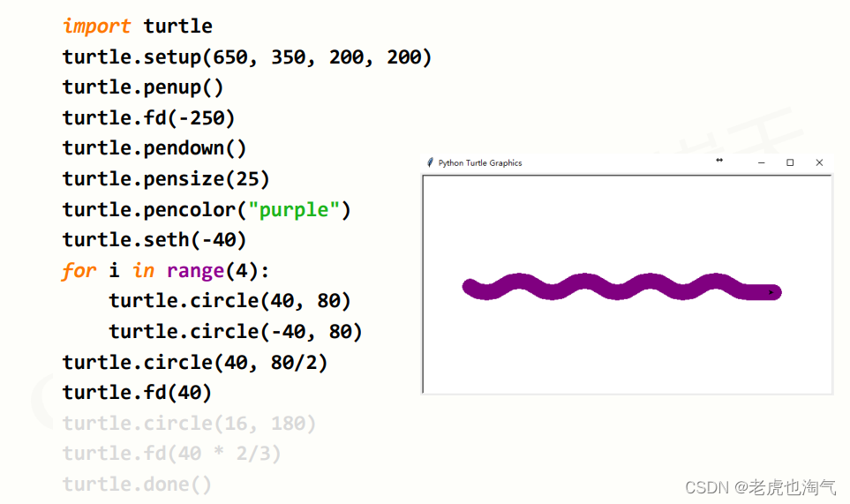Image resolution: width=850 pixels, height=504 pixels.
Task: Click the 'turtle.penup()' code line
Action: click(x=143, y=87)
